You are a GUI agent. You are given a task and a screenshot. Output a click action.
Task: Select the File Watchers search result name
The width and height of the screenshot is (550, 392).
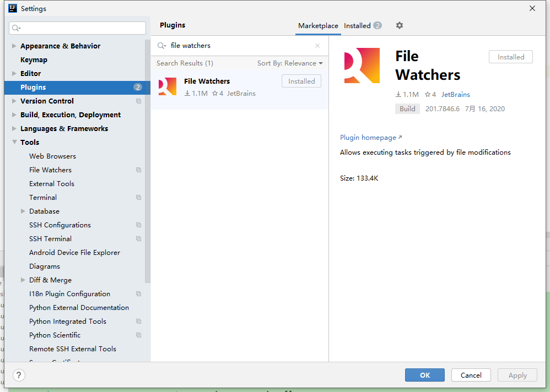(207, 81)
